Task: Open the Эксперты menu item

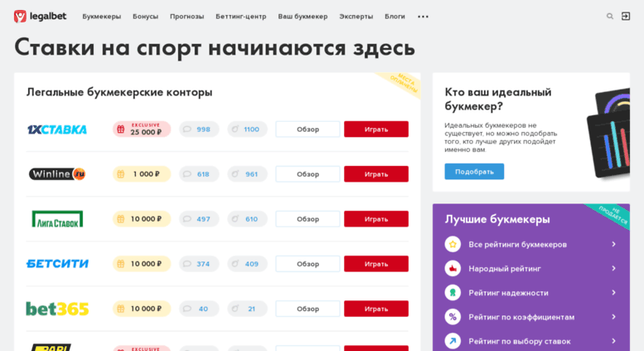Action: pos(356,17)
